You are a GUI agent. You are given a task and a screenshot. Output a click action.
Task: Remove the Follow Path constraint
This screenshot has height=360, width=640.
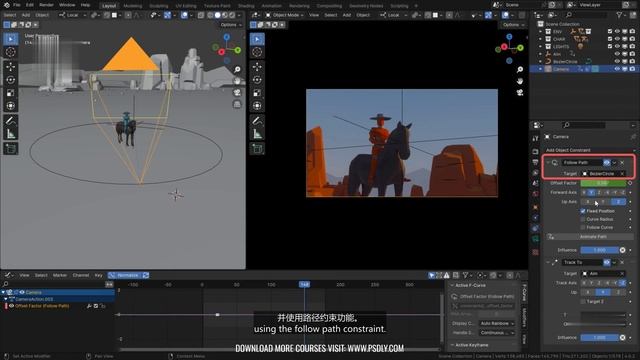(622, 162)
